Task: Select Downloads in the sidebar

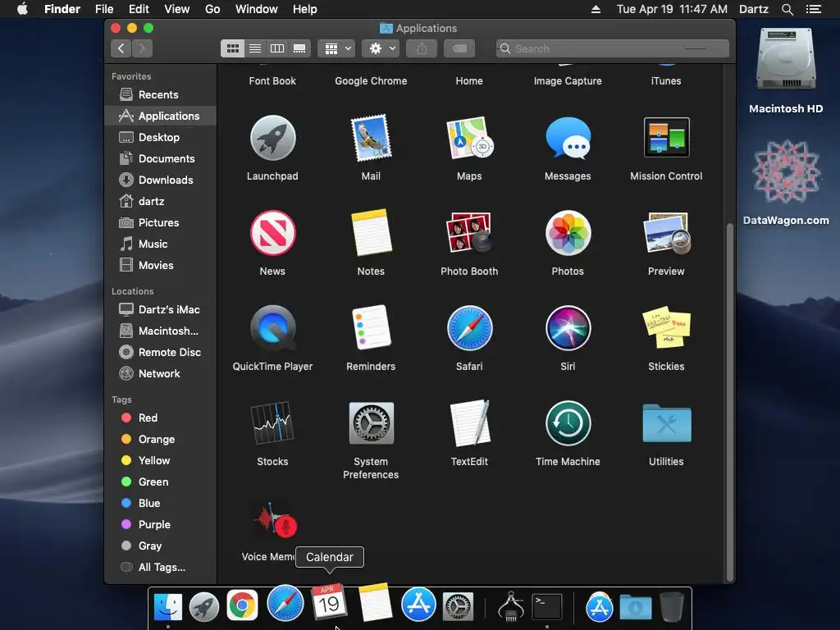Action: (160, 180)
